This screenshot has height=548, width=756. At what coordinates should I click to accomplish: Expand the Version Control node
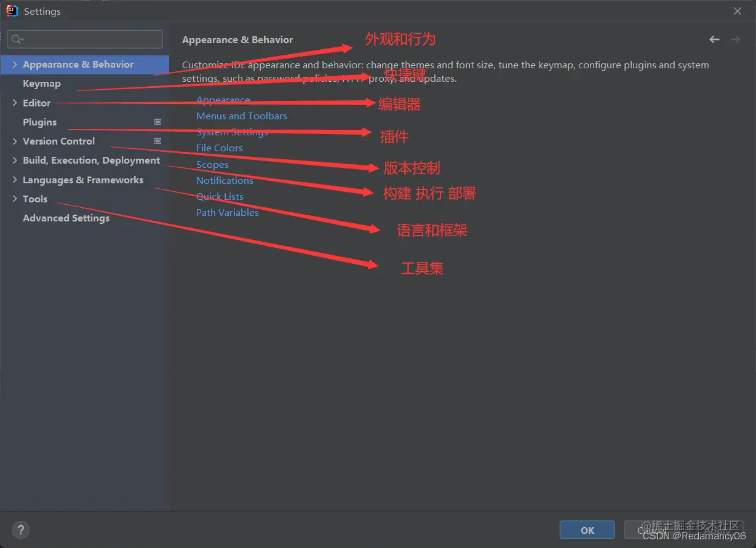[x=15, y=141]
